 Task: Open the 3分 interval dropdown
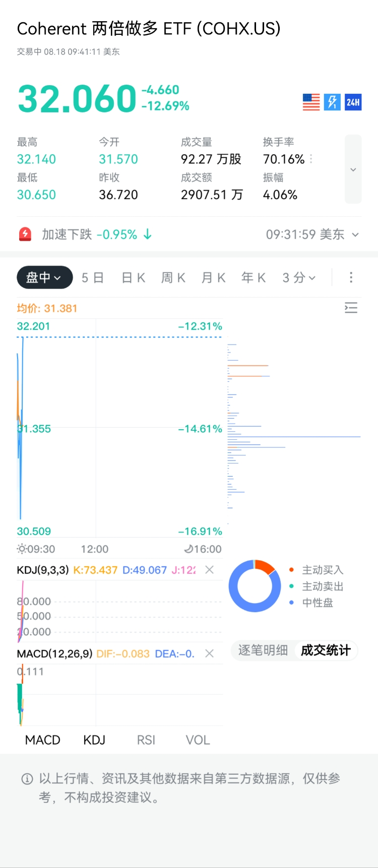point(299,278)
